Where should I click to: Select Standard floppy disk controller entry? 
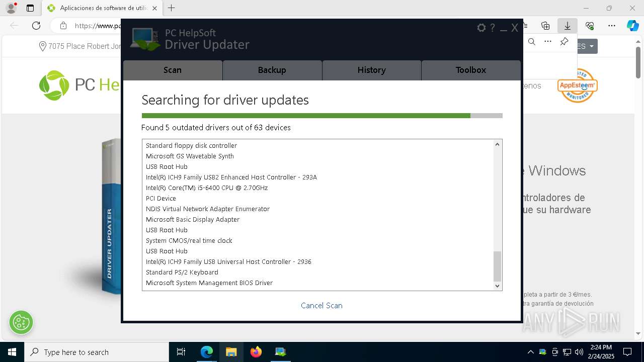[x=191, y=145]
